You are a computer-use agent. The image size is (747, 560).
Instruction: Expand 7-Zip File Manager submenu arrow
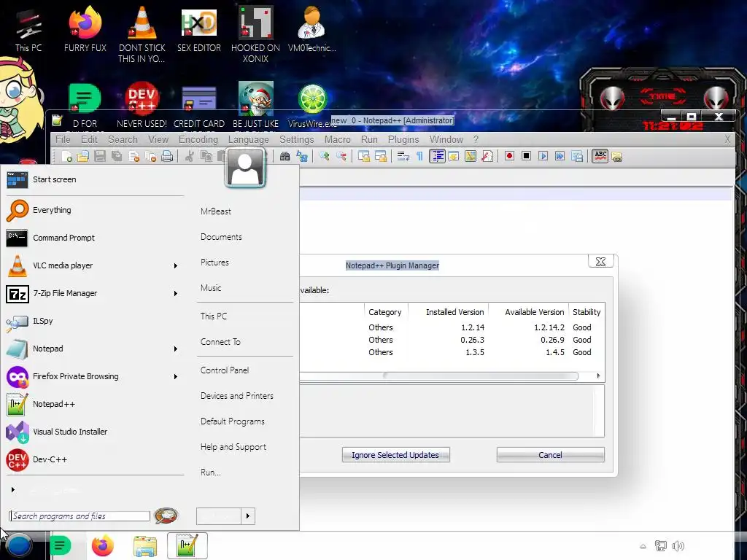coord(176,293)
